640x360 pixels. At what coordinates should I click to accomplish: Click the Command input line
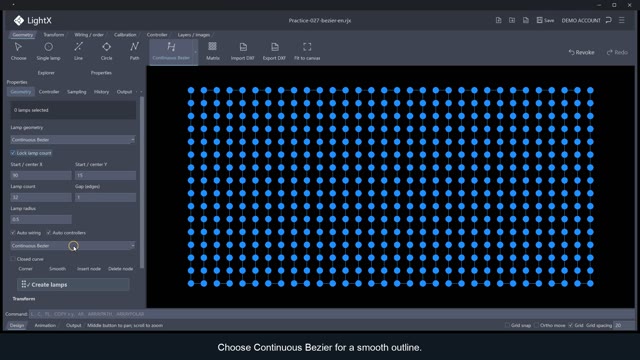point(331,314)
